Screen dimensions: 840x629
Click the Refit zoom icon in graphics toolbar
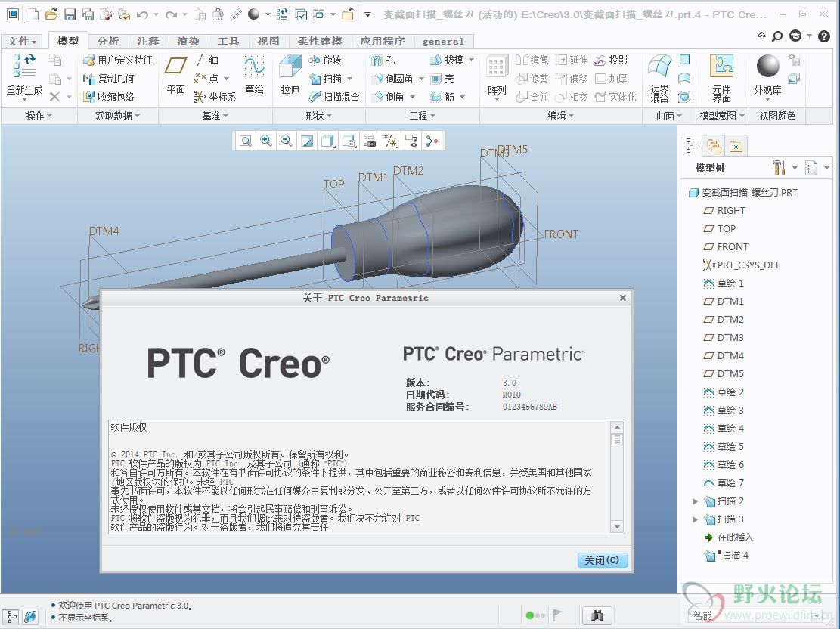[246, 141]
